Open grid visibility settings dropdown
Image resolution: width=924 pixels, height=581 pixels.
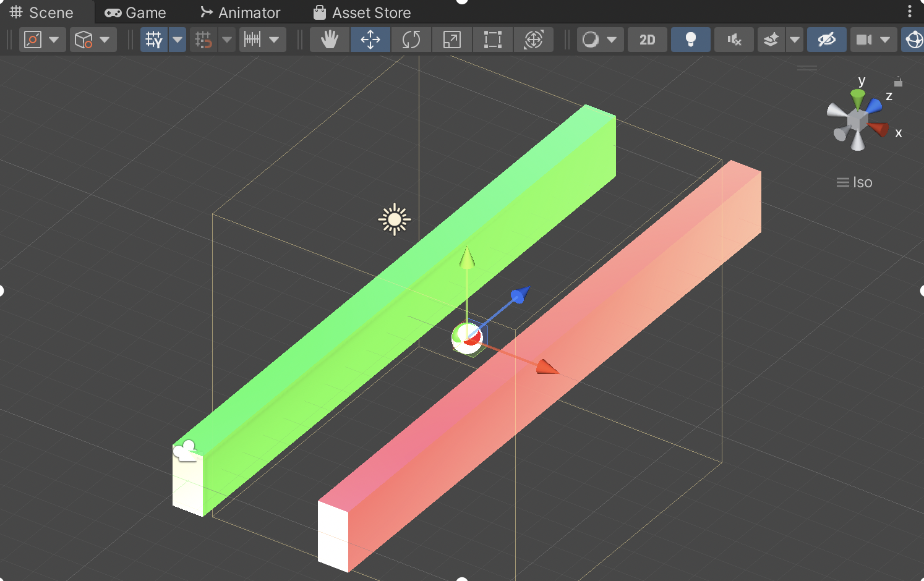pyautogui.click(x=178, y=40)
